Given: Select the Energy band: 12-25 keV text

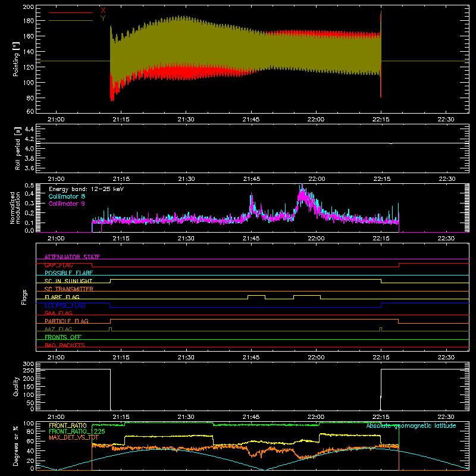Looking at the screenshot, I should 86,189.
